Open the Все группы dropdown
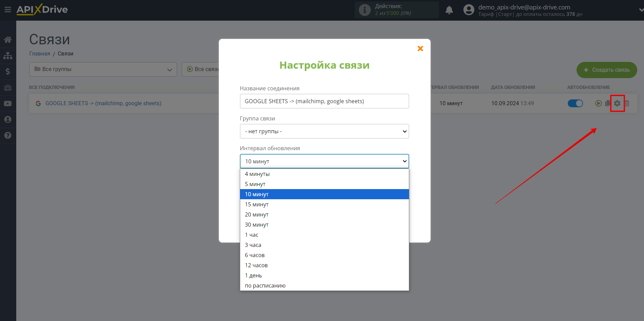Viewport: 644px width, 321px height. click(x=103, y=69)
